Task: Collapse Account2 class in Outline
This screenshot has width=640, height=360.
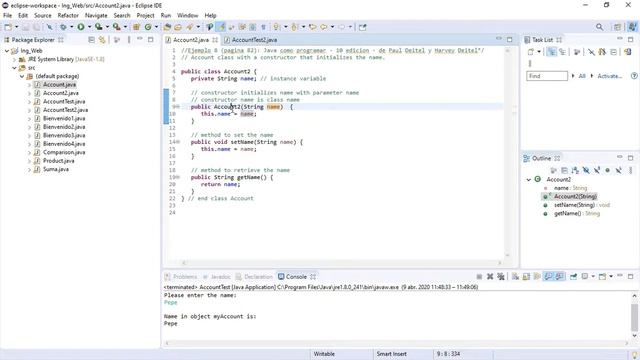Action: pos(529,180)
